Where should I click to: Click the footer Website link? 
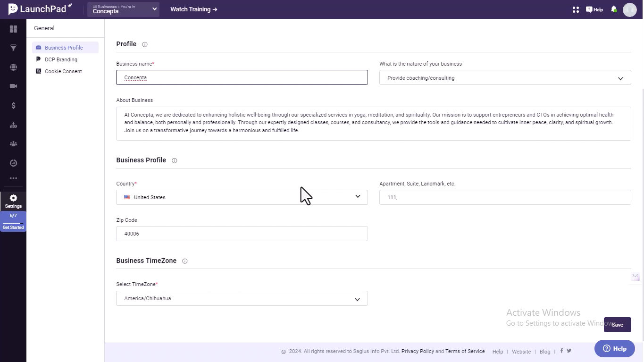tap(521, 352)
